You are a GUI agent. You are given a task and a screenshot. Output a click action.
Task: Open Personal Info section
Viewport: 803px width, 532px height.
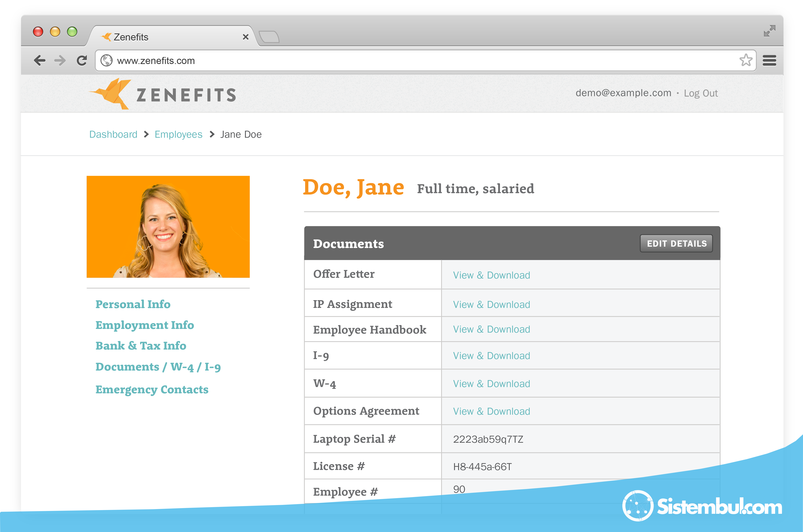click(133, 304)
